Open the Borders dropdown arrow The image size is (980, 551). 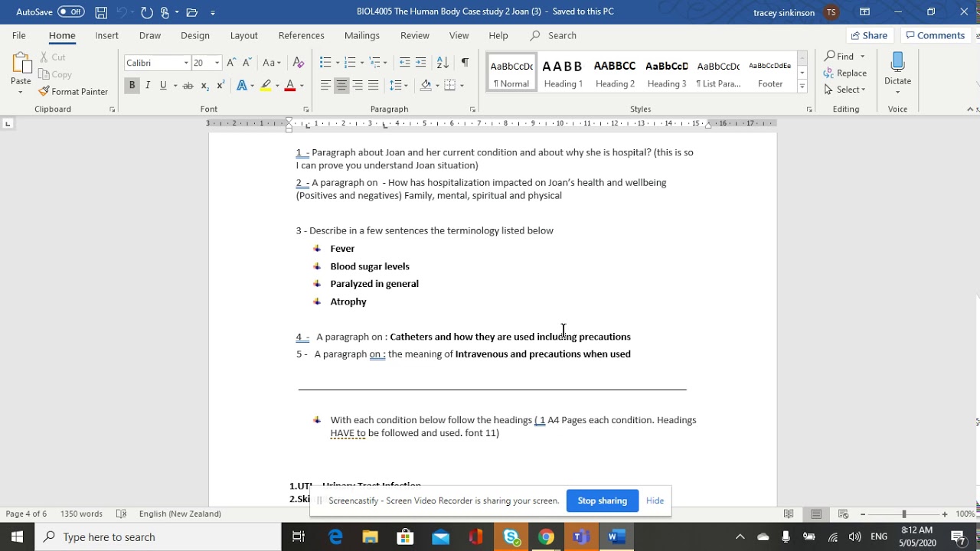point(462,85)
